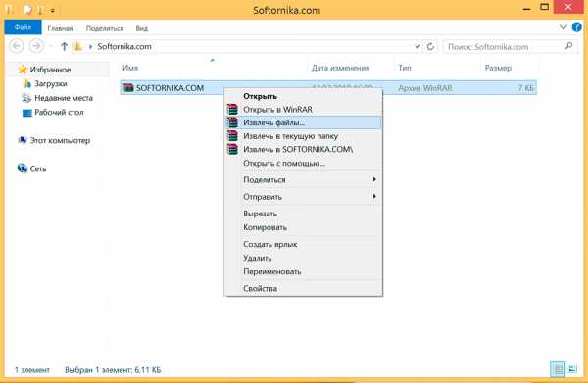This screenshot has width=588, height=383.
Task: Click the Этот компьютер computer icon
Action: point(23,140)
